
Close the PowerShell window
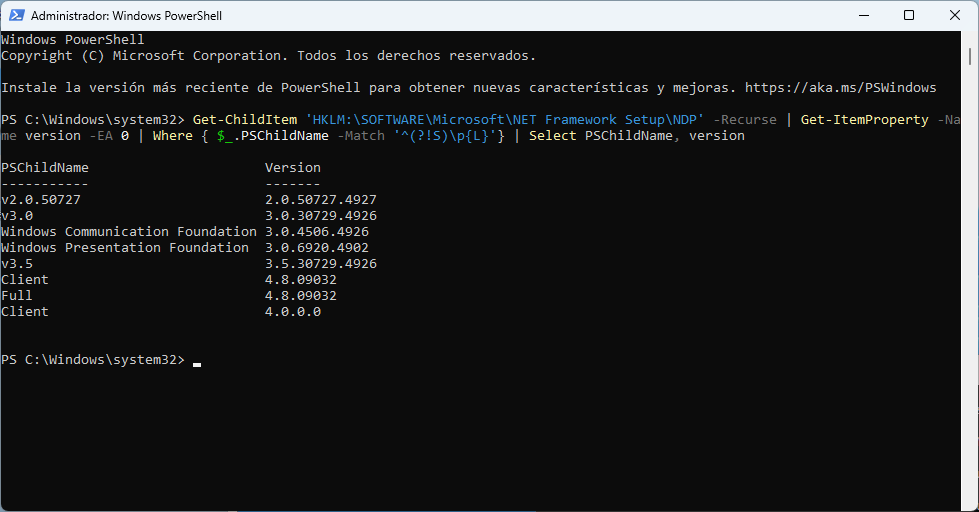pyautogui.click(x=955, y=16)
